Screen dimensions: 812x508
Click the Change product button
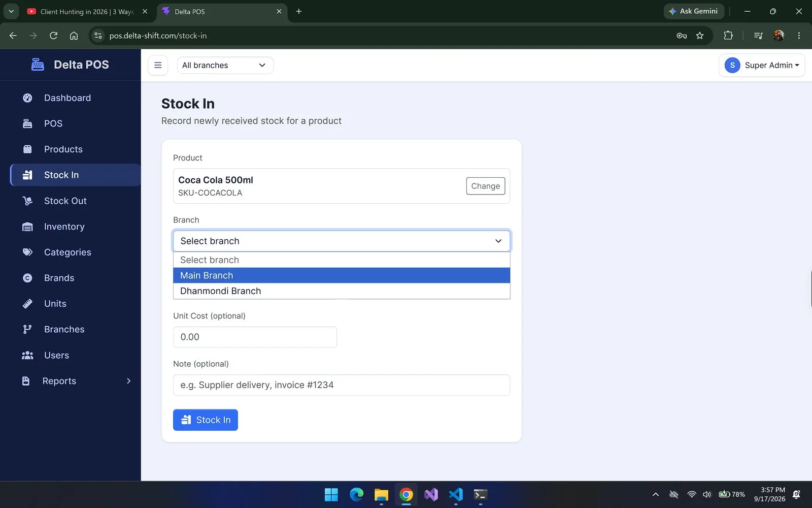(485, 186)
